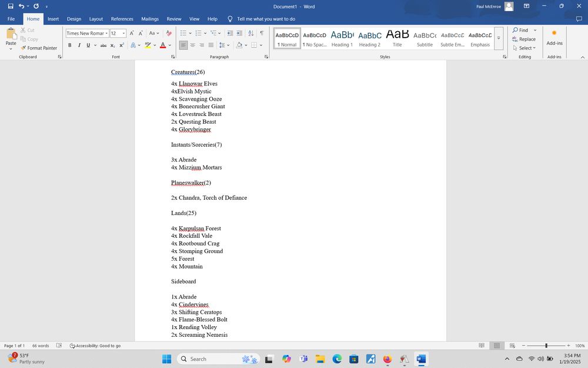588x368 pixels.
Task: Open the Select dropdown in Editing
Action: point(524,48)
